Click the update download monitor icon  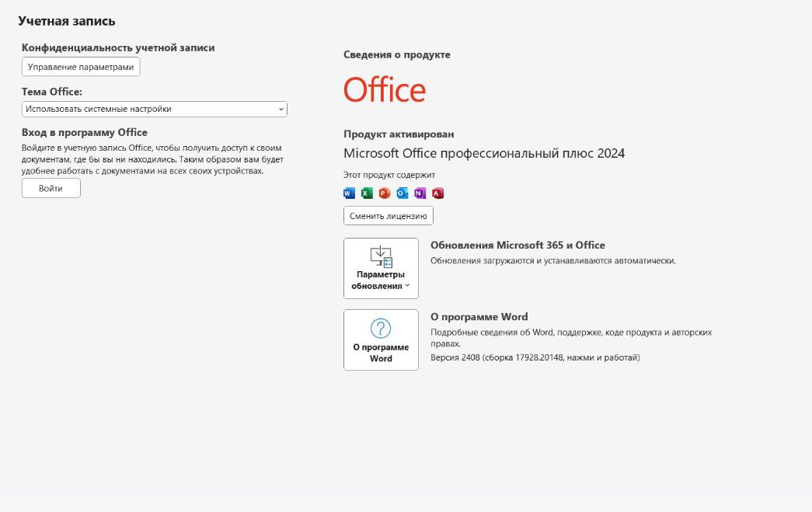tap(381, 256)
